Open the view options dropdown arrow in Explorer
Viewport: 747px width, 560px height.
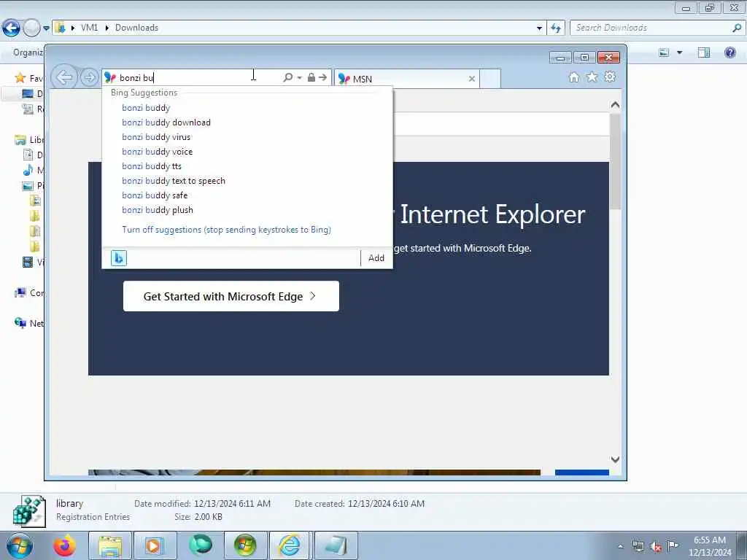[680, 52]
